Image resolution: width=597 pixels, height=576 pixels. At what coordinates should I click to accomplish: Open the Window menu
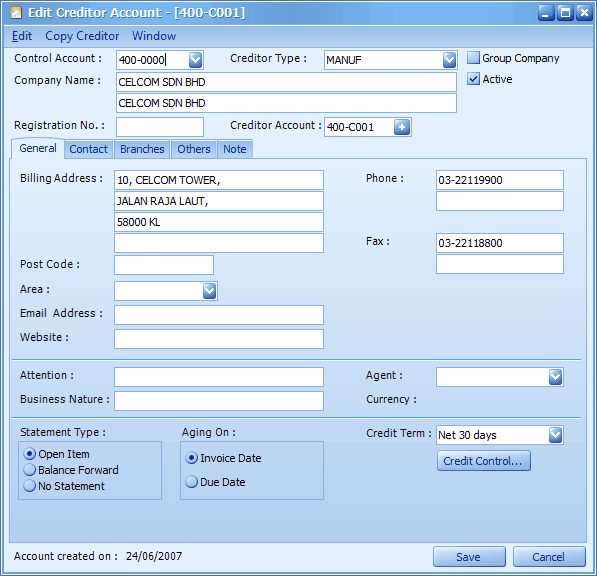pyautogui.click(x=154, y=36)
